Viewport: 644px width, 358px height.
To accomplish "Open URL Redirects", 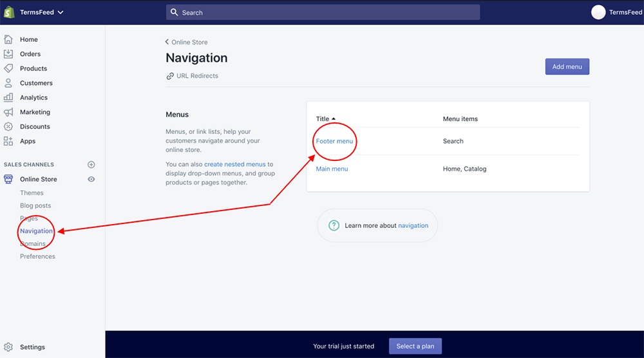I will coord(197,75).
